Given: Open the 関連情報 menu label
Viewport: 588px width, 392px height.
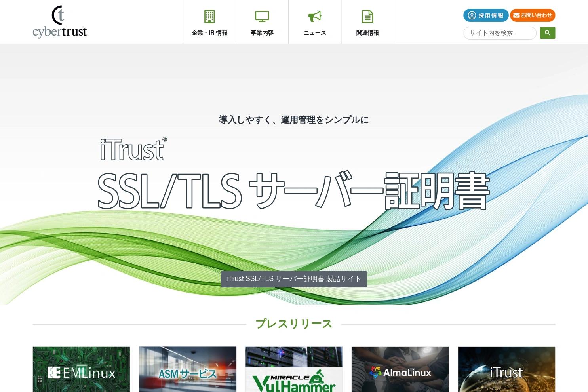Looking at the screenshot, I should click(367, 33).
